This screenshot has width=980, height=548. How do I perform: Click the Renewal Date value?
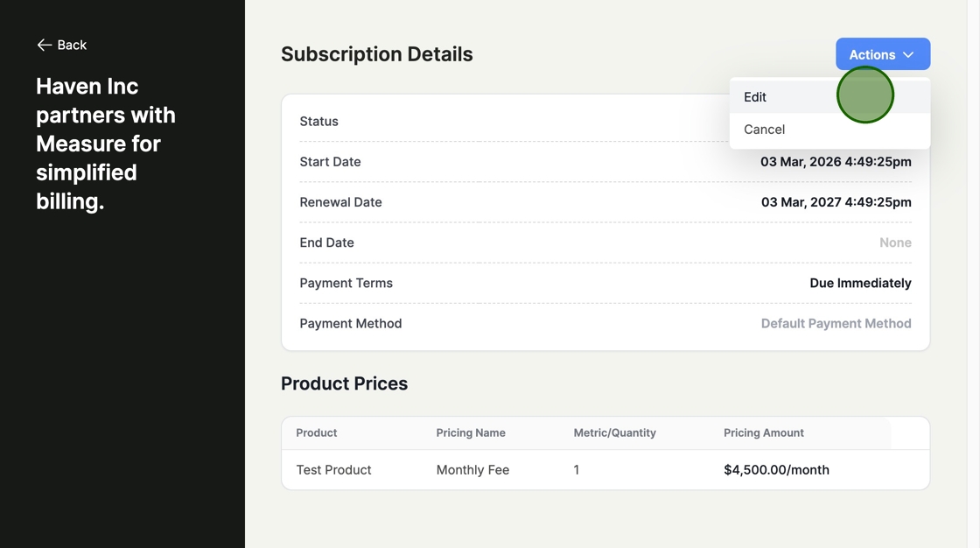[x=835, y=202]
